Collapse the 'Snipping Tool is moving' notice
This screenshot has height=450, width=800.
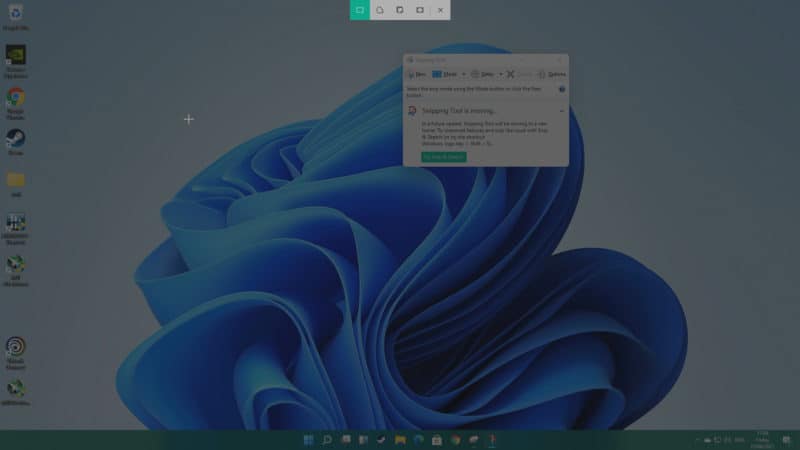point(562,111)
